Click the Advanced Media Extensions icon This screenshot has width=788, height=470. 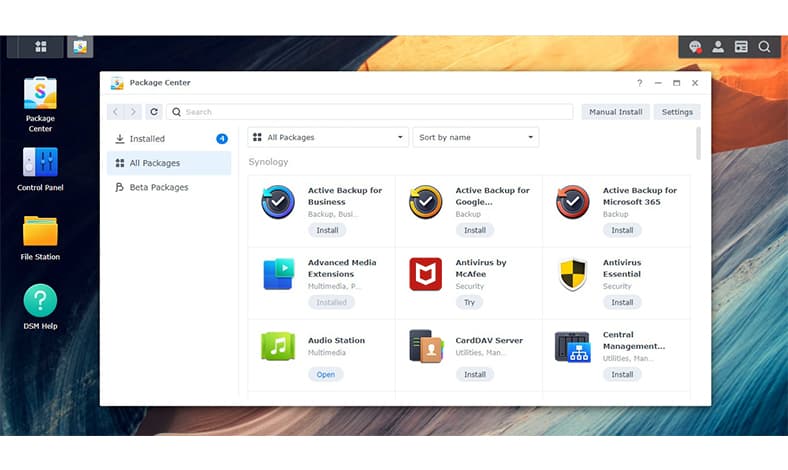pyautogui.click(x=278, y=274)
